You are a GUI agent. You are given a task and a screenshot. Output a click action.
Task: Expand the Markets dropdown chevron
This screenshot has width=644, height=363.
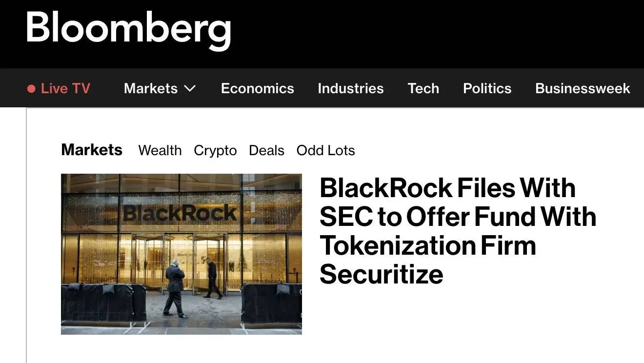click(190, 89)
